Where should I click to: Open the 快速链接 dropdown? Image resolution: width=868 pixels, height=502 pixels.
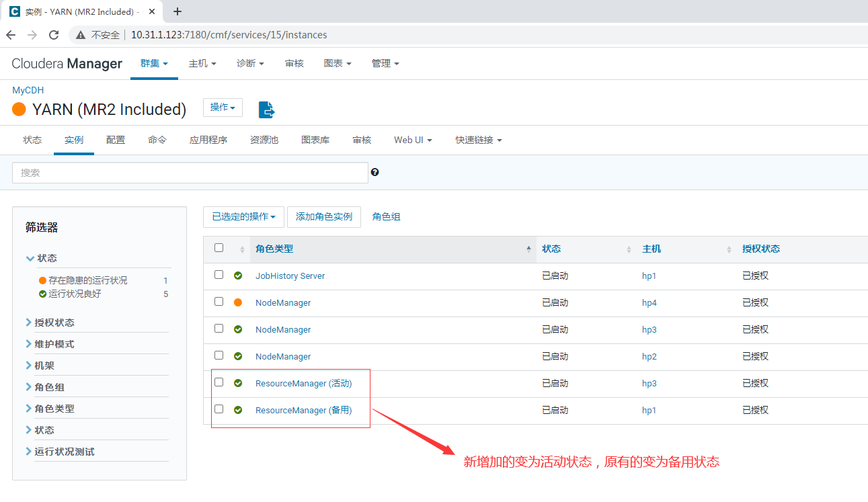478,140
